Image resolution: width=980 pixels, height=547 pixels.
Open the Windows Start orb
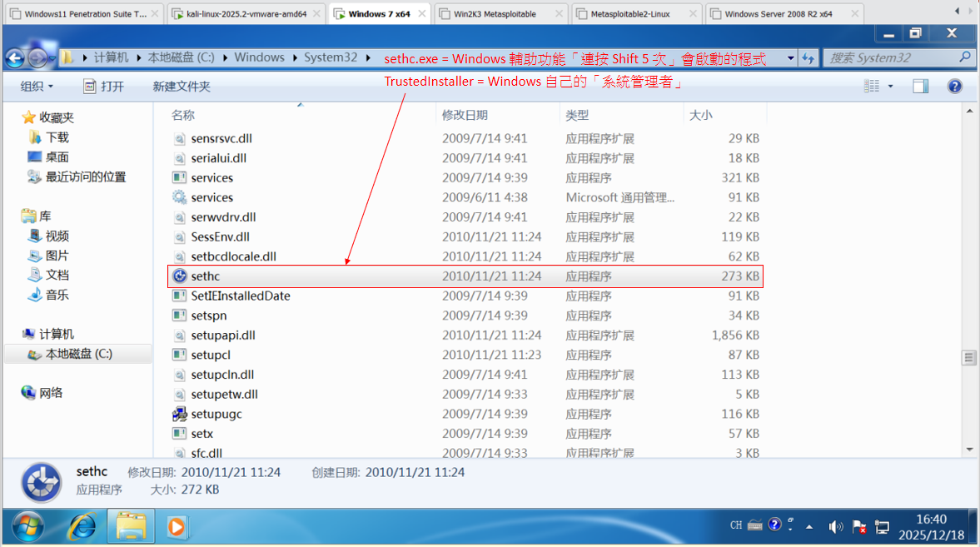click(x=27, y=527)
